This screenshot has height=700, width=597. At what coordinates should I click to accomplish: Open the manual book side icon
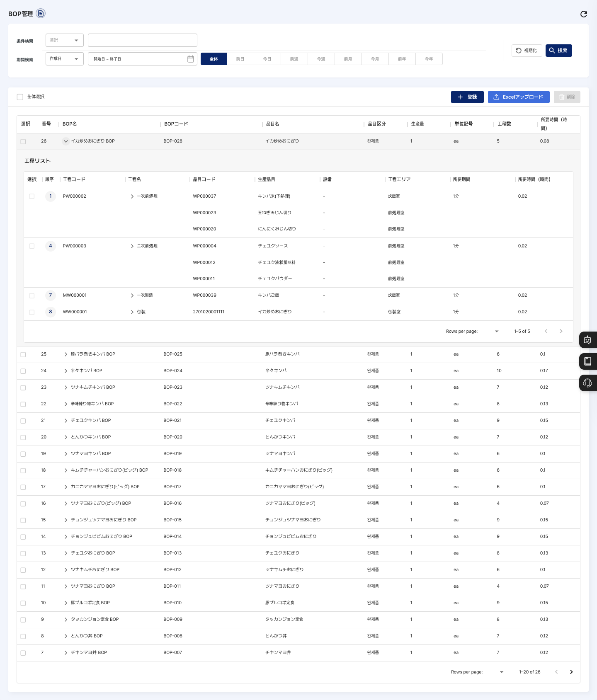tap(587, 361)
